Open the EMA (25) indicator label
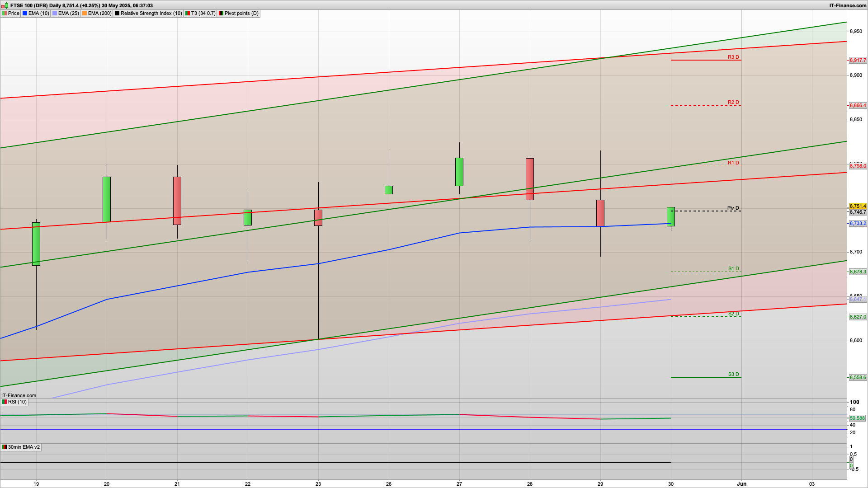Image resolution: width=868 pixels, height=488 pixels. point(68,13)
